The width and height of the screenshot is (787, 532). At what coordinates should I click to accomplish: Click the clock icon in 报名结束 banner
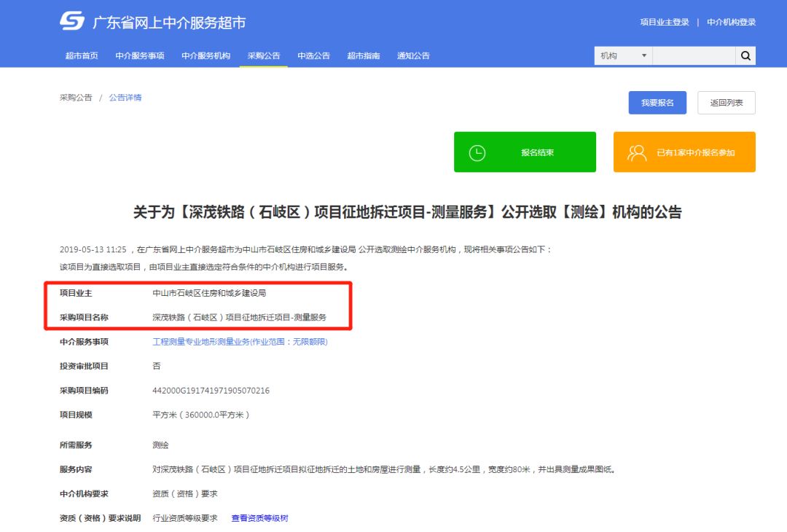click(477, 152)
